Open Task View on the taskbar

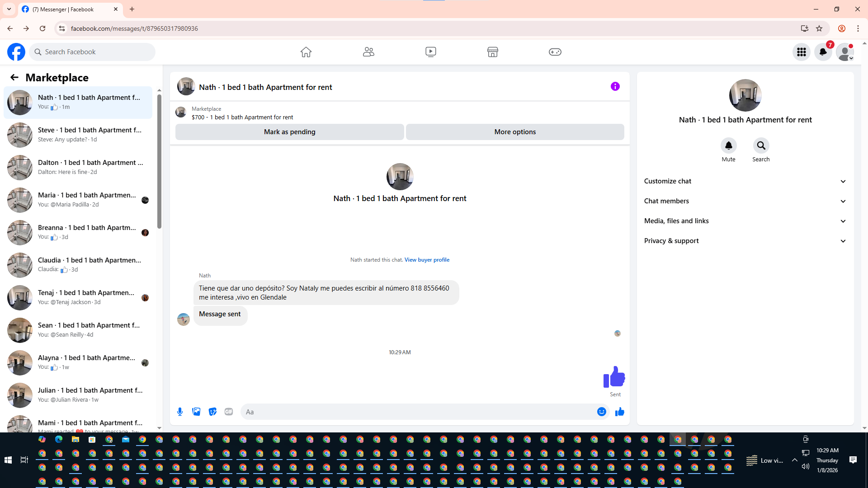click(24, 460)
